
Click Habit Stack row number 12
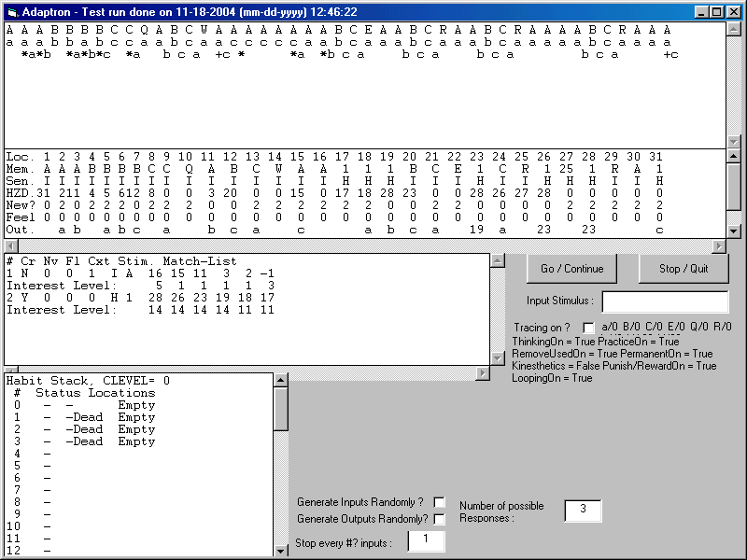point(13,551)
